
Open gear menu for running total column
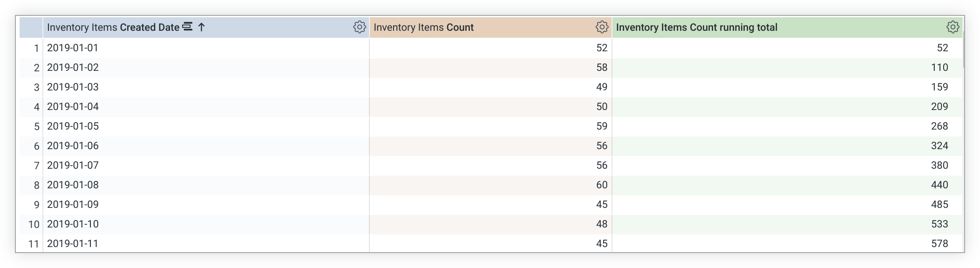tap(953, 27)
